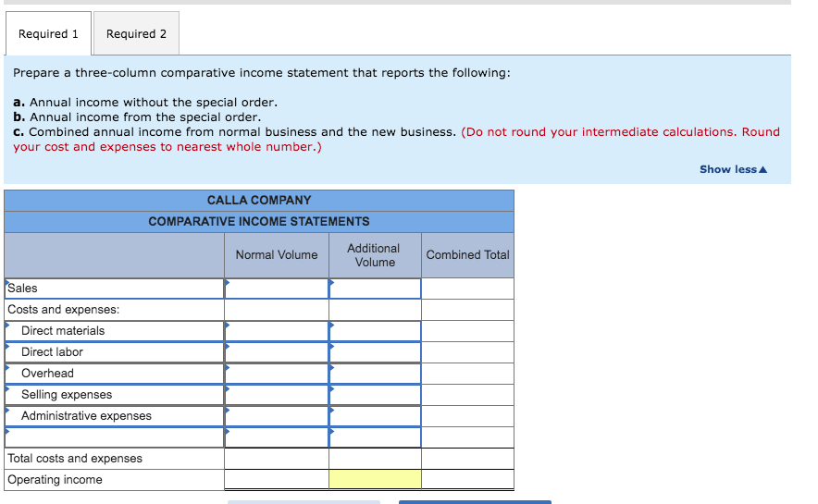This screenshot has width=818, height=504.
Task: Click Selling expenses Normal Volume cell
Action: click(277, 395)
